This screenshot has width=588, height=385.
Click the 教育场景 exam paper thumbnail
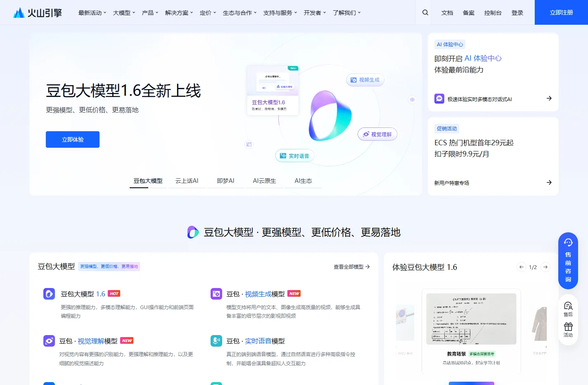[x=471, y=319]
